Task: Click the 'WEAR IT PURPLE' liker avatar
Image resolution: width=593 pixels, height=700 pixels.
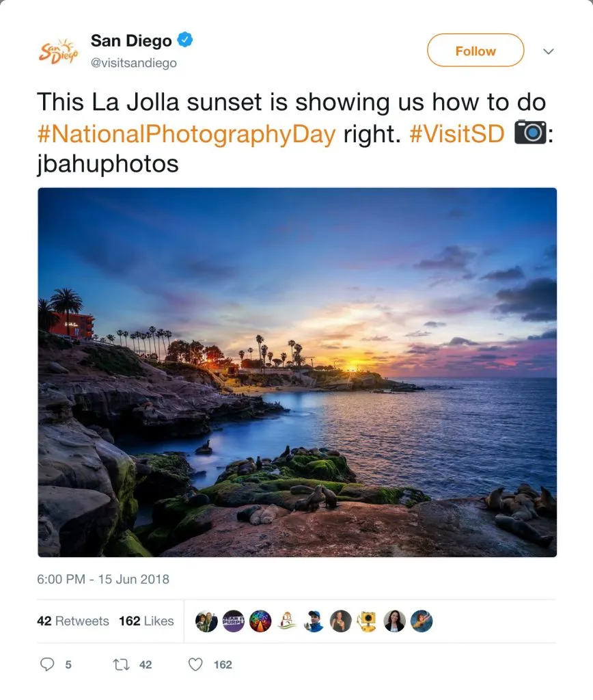Action: [x=232, y=621]
